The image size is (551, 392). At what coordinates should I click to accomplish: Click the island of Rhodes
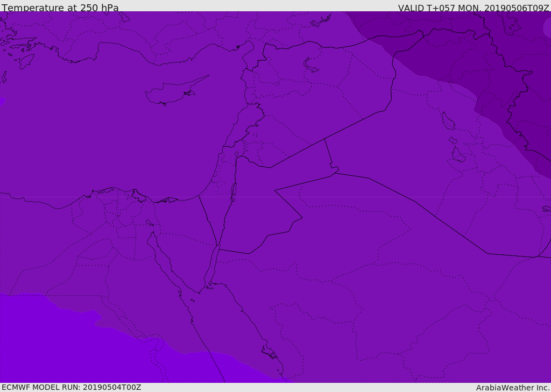point(26,61)
